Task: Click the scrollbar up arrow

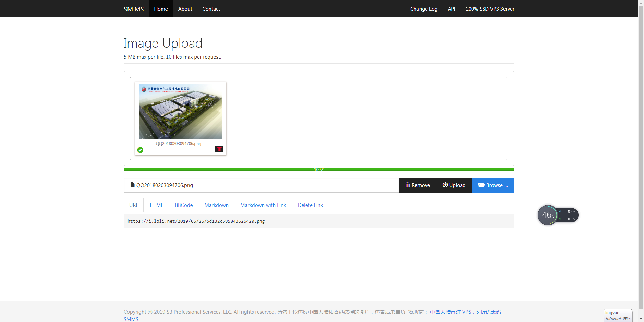Action: [x=641, y=2]
